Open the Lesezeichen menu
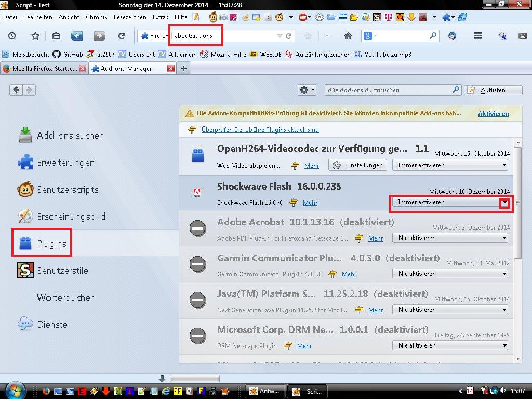This screenshot has width=532, height=399. click(130, 17)
